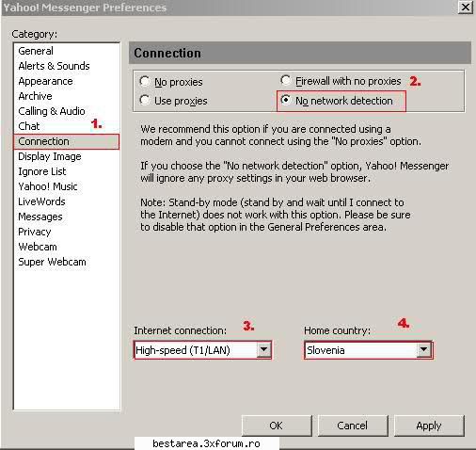476x450 pixels.
Task: Click the Cancel button
Action: tap(353, 426)
